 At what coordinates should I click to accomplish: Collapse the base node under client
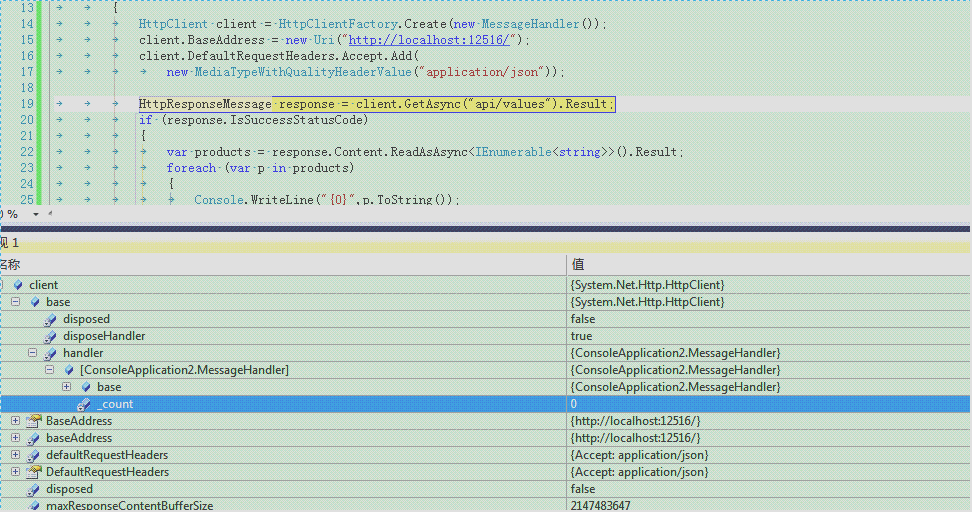pyautogui.click(x=15, y=302)
